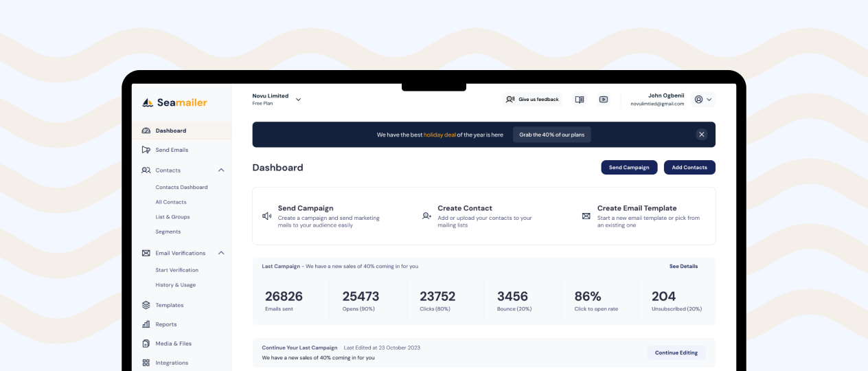The height and width of the screenshot is (371, 868).
Task: Click the 25473 opens value
Action: pyautogui.click(x=361, y=296)
